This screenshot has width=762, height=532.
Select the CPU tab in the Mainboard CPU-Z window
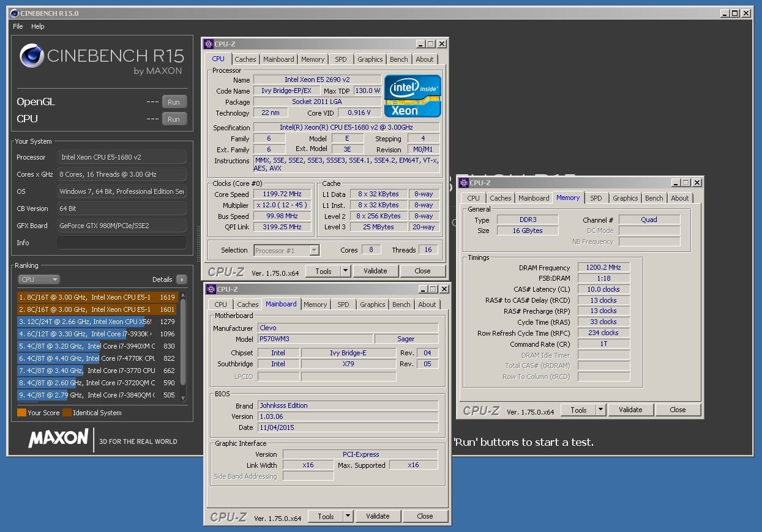pos(221,305)
